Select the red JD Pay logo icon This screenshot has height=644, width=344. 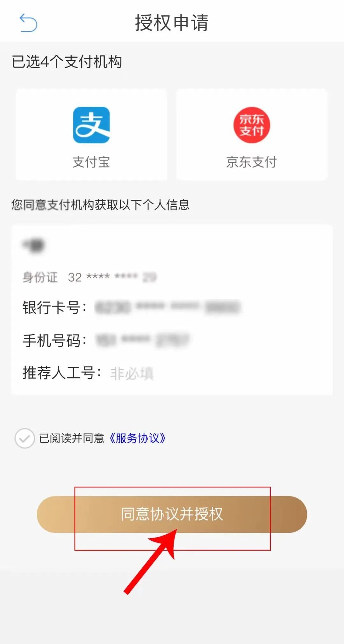(x=252, y=125)
